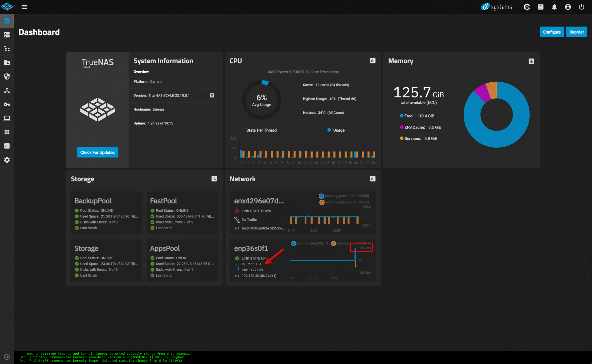This screenshot has width=592, height=364.
Task: Click enp36s0f1 In 2.11 TiB value
Action: [254, 264]
